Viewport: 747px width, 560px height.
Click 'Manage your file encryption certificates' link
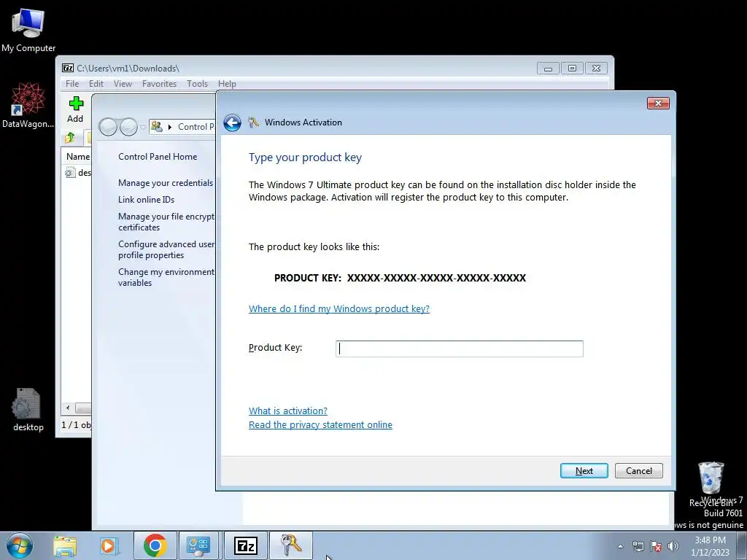(x=166, y=222)
